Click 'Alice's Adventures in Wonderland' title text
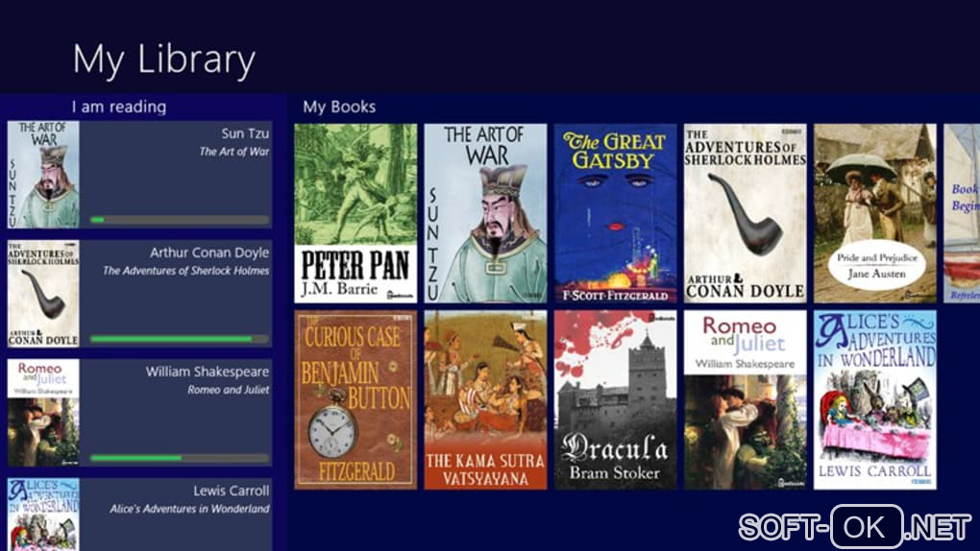This screenshot has height=551, width=980. coord(189,509)
